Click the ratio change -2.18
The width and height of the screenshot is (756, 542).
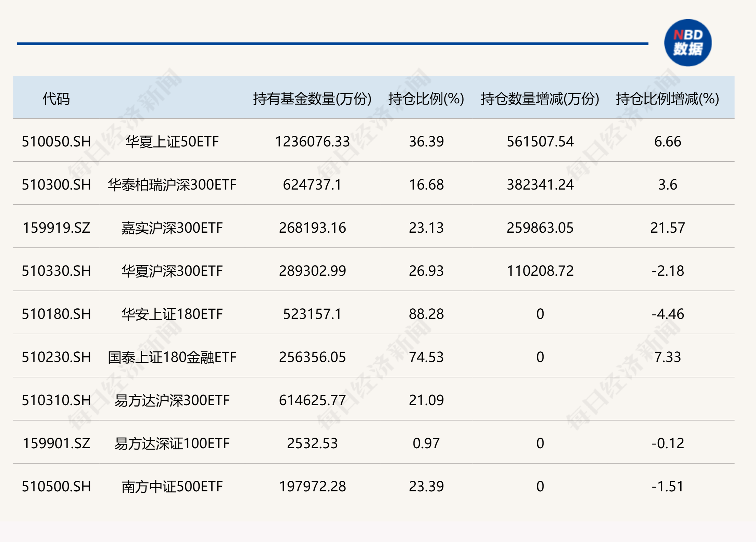tap(668, 271)
